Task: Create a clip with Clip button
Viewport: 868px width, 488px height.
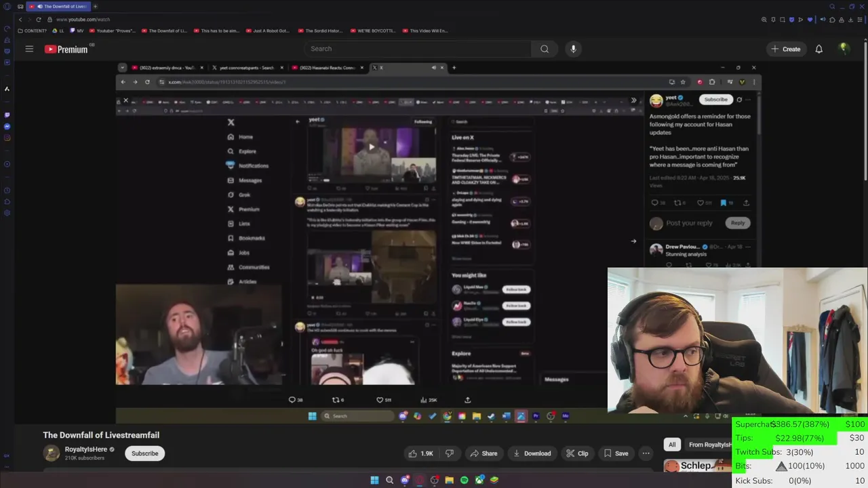Action: [x=577, y=453]
